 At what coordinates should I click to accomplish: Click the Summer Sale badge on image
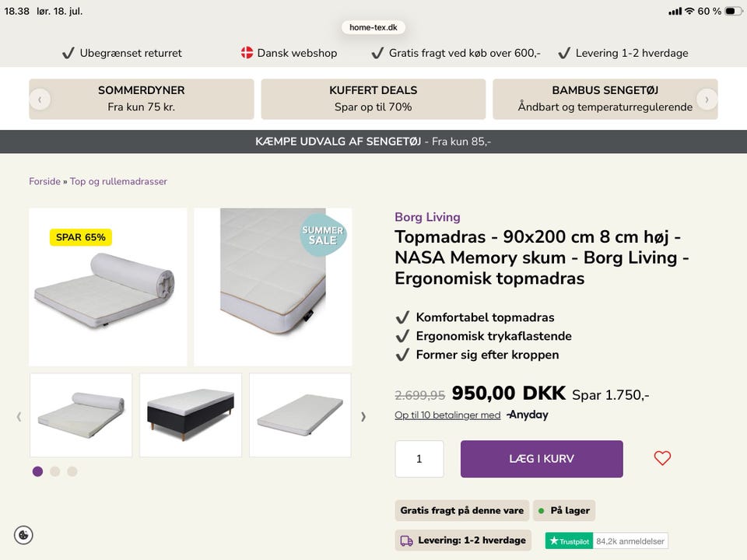click(x=322, y=235)
